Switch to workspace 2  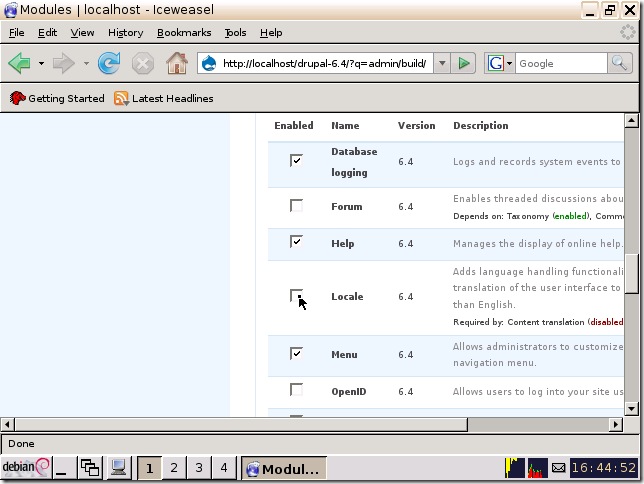[174, 468]
